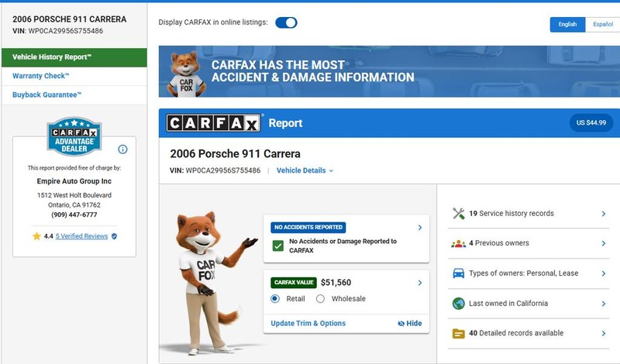Expand the Vehicle Details dropdown
Screen dimensions: 620x364
point(305,170)
